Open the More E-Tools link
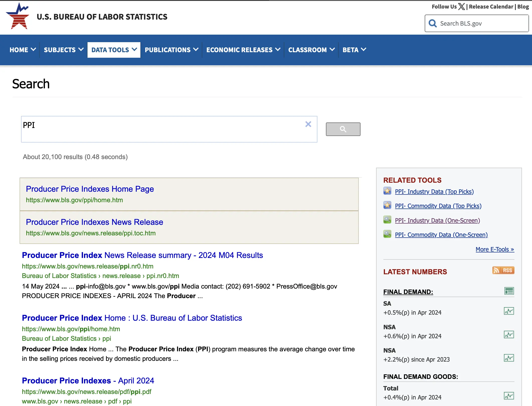The width and height of the screenshot is (532, 406). pos(495,249)
